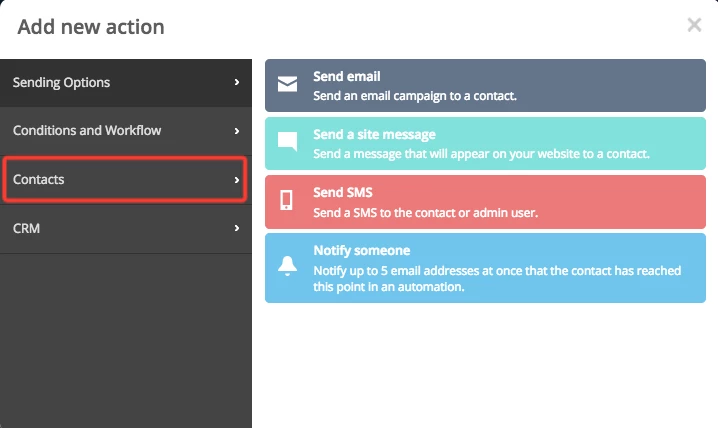
Task: Open the Conditions and Workflow category
Action: pos(126,131)
